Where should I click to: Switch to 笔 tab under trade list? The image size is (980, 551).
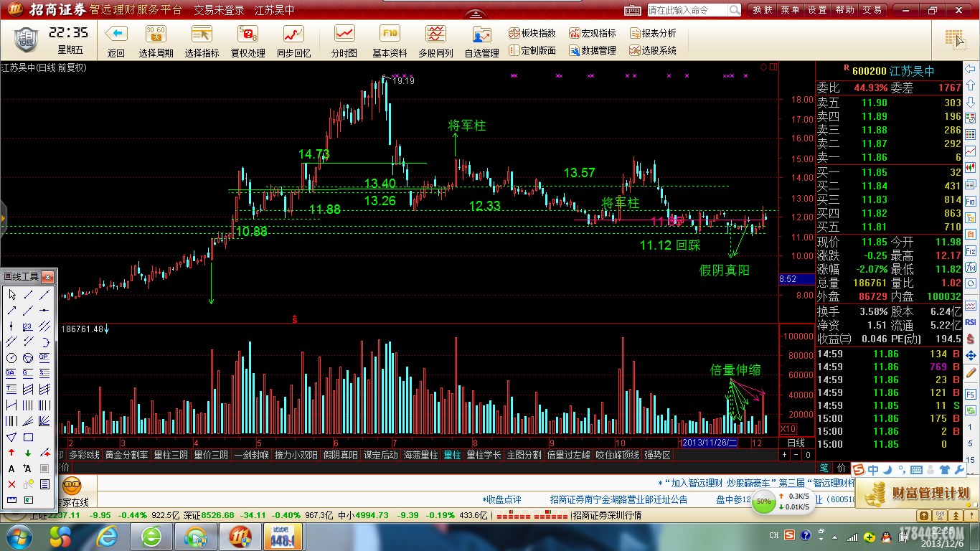824,468
